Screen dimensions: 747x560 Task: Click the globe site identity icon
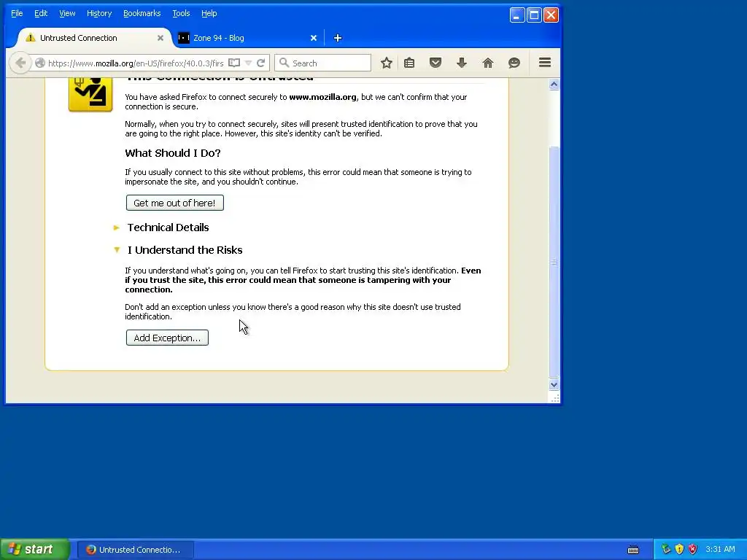[40, 63]
